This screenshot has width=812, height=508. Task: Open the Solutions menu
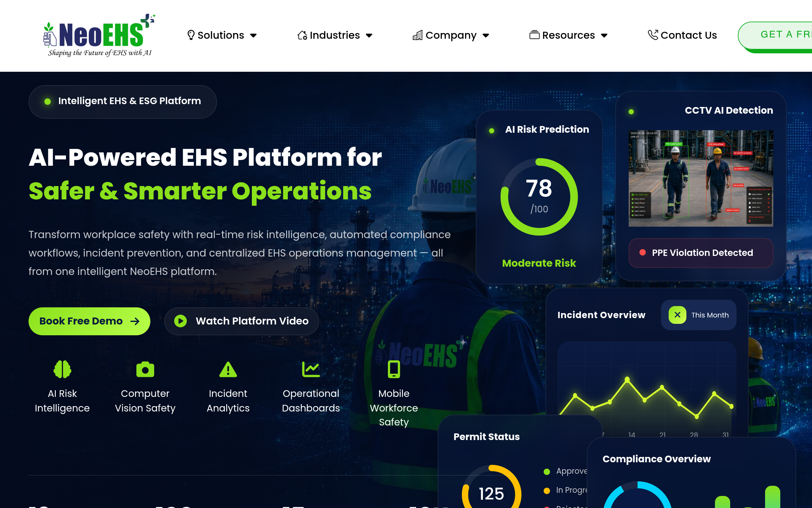pyautogui.click(x=222, y=35)
